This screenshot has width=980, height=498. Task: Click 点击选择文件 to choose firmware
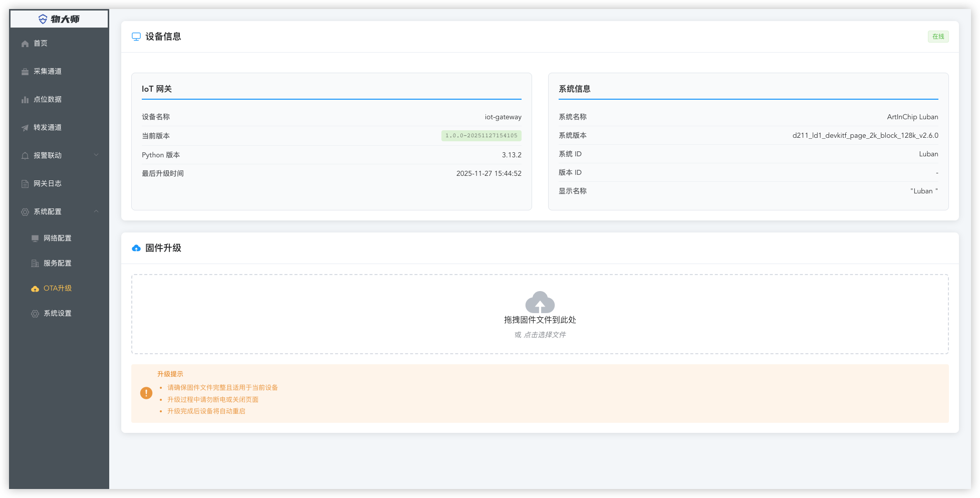tap(544, 335)
